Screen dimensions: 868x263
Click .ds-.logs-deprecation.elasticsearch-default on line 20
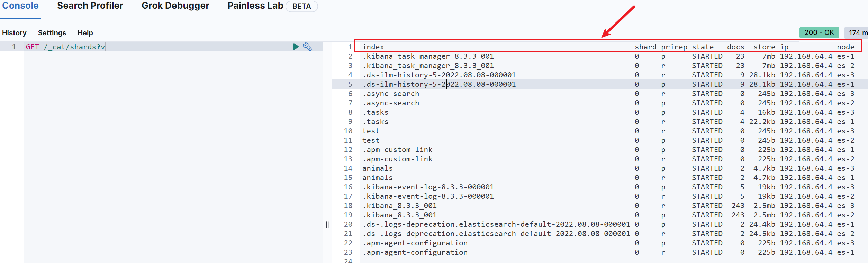coord(496,224)
